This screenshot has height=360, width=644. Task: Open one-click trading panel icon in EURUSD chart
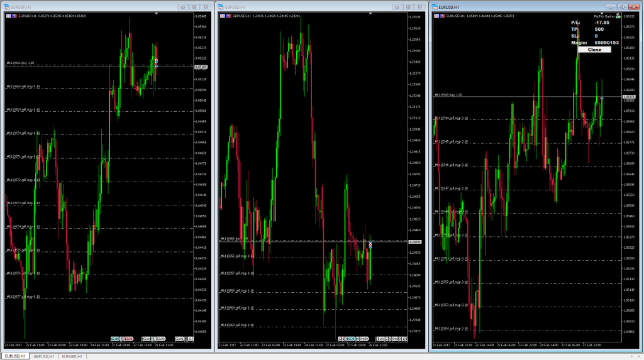(436, 16)
